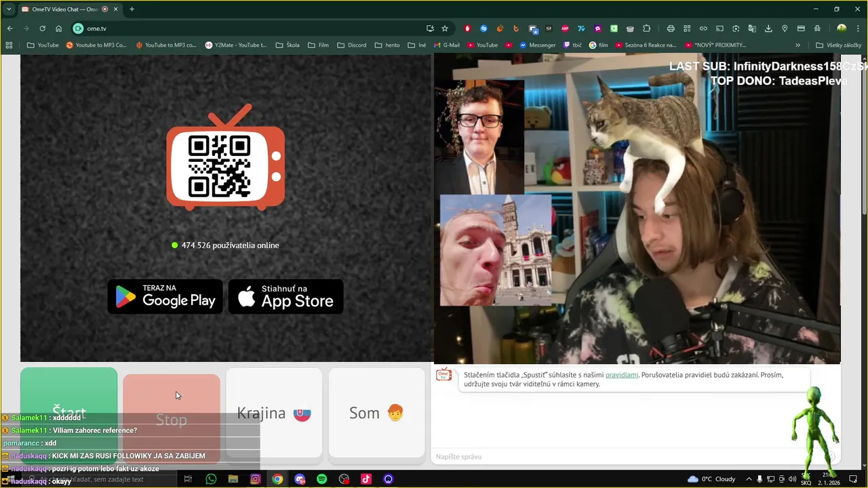Screen dimensions: 868x488
Task: Open the Discord bookmarks folder
Action: [x=351, y=45]
